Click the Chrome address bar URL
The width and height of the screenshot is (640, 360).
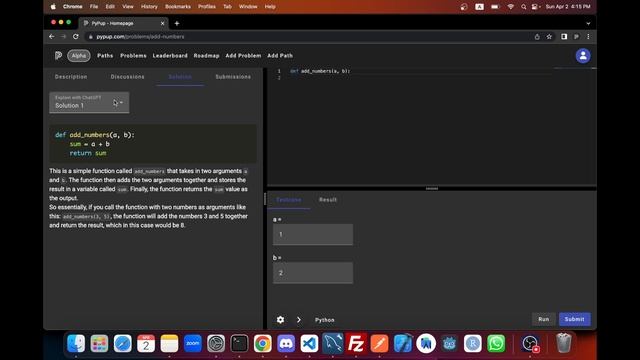pos(140,37)
